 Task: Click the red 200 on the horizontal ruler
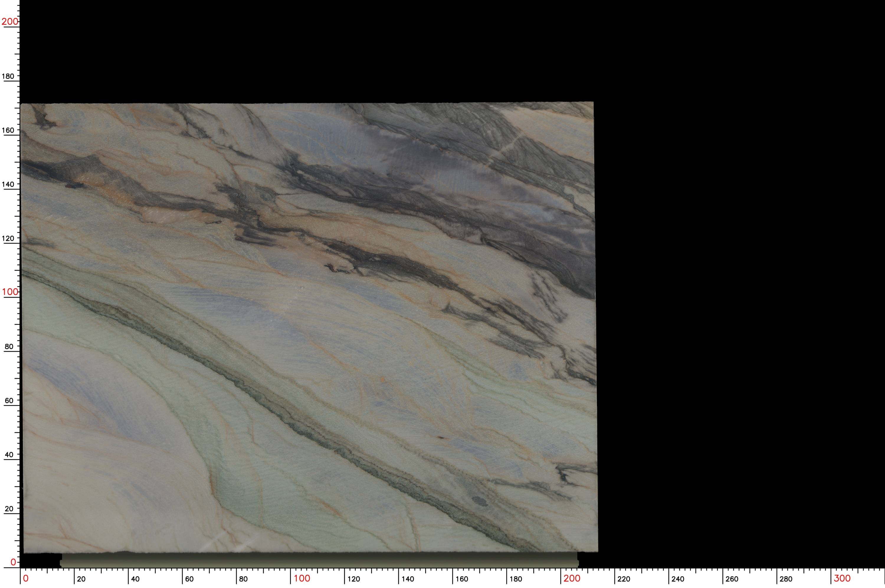[572, 578]
